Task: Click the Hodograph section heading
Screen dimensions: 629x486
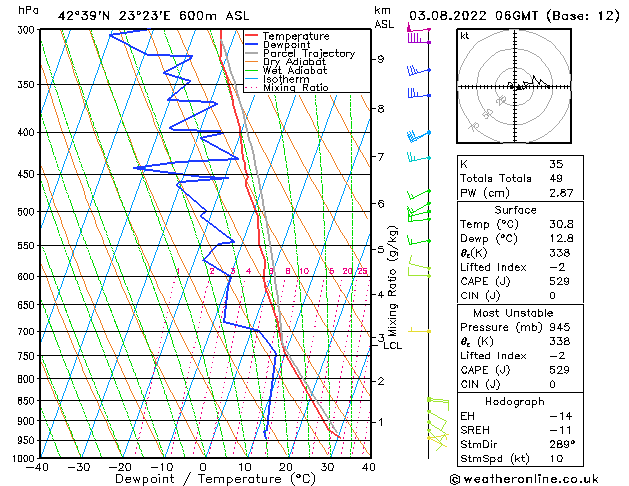Action: (515, 401)
